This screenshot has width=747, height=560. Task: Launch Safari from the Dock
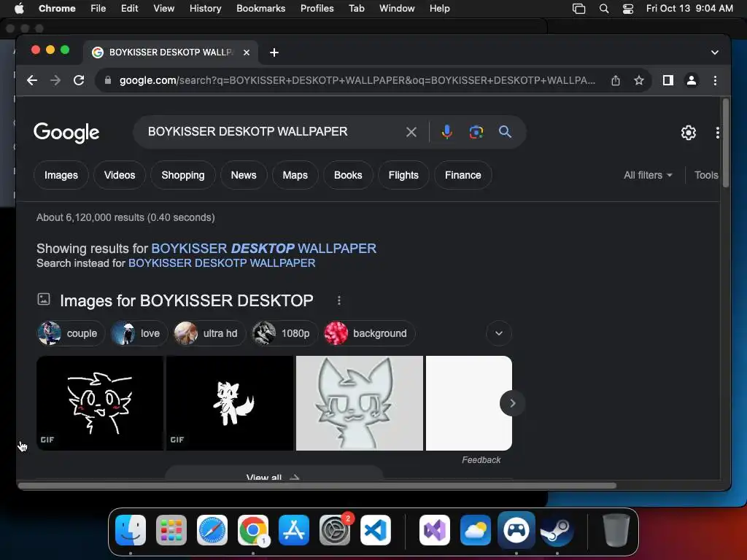(x=212, y=530)
